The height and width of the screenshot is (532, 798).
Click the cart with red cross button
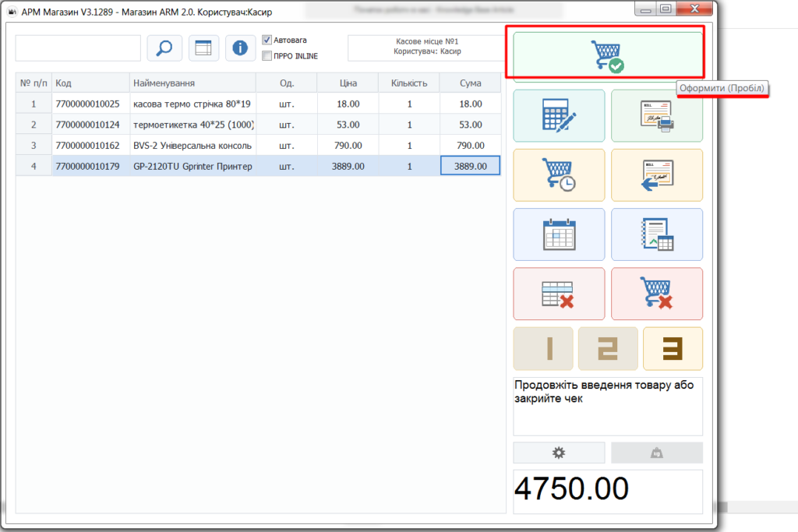click(657, 294)
